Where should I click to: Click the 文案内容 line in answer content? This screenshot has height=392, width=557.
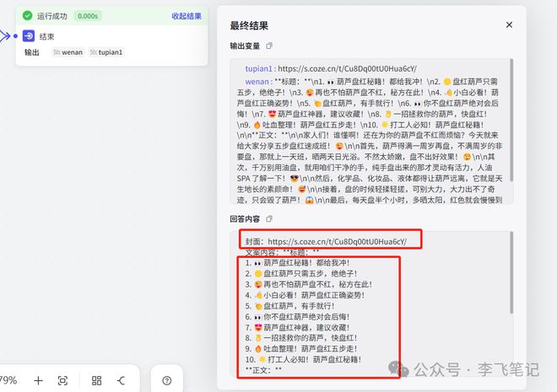click(x=282, y=253)
